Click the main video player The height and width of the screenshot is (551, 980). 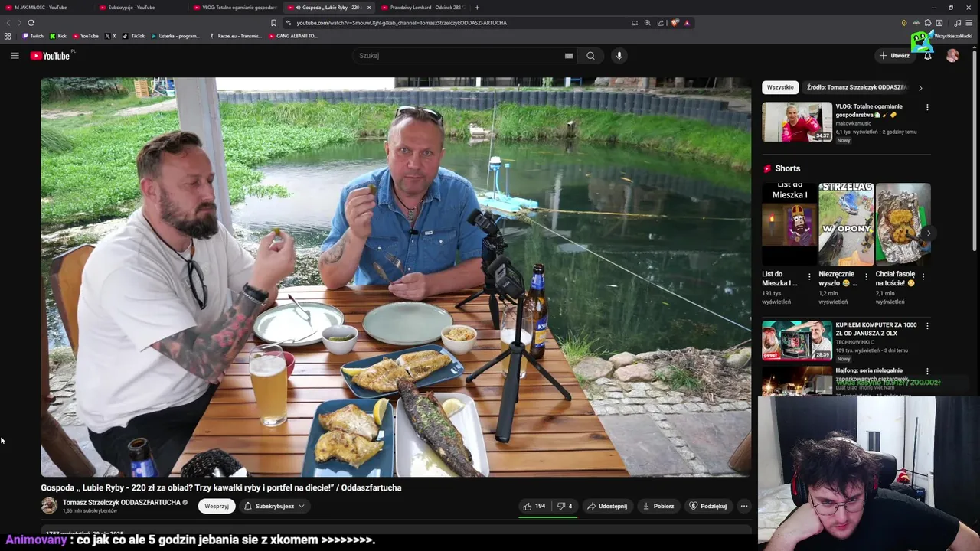pyautogui.click(x=396, y=277)
